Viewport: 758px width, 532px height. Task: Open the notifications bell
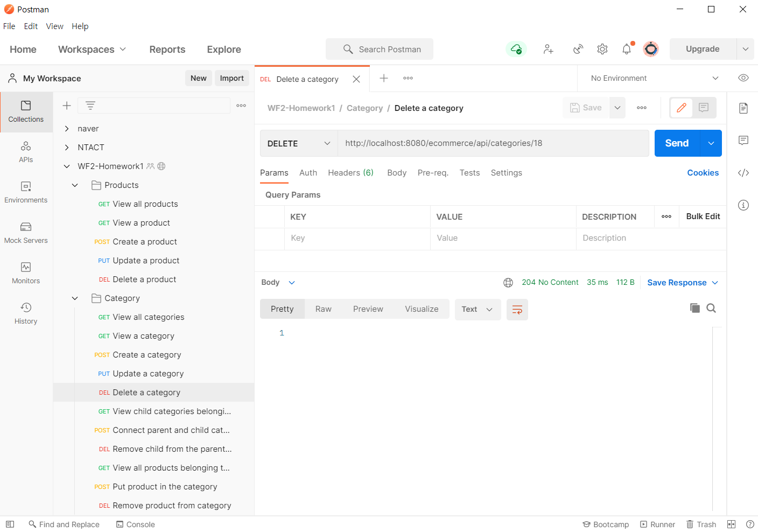click(x=627, y=49)
